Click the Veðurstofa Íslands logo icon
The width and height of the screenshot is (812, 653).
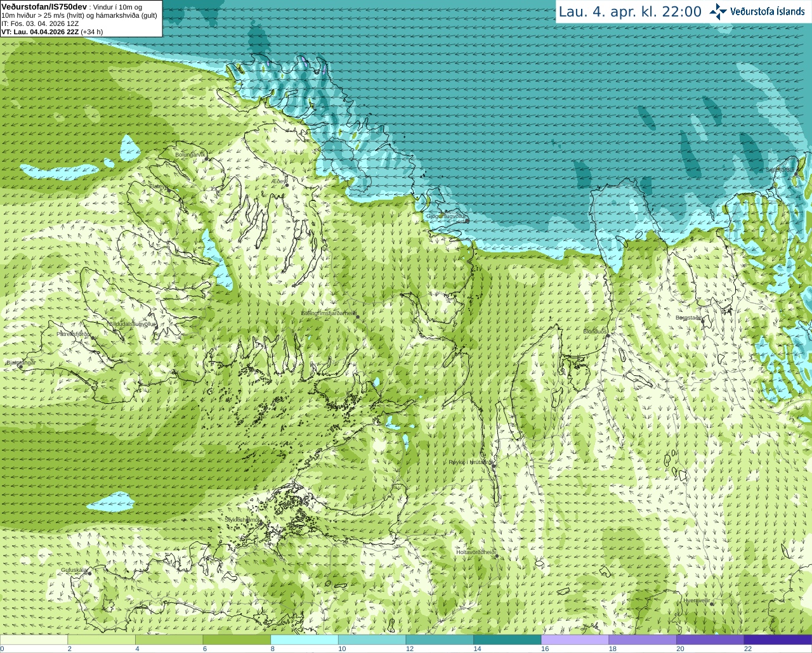718,11
